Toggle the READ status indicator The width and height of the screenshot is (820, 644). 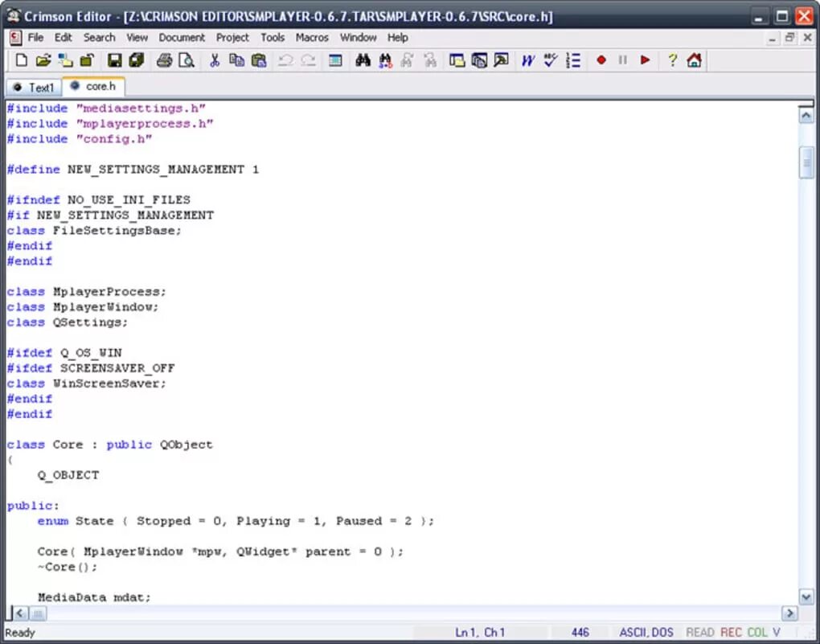point(699,633)
